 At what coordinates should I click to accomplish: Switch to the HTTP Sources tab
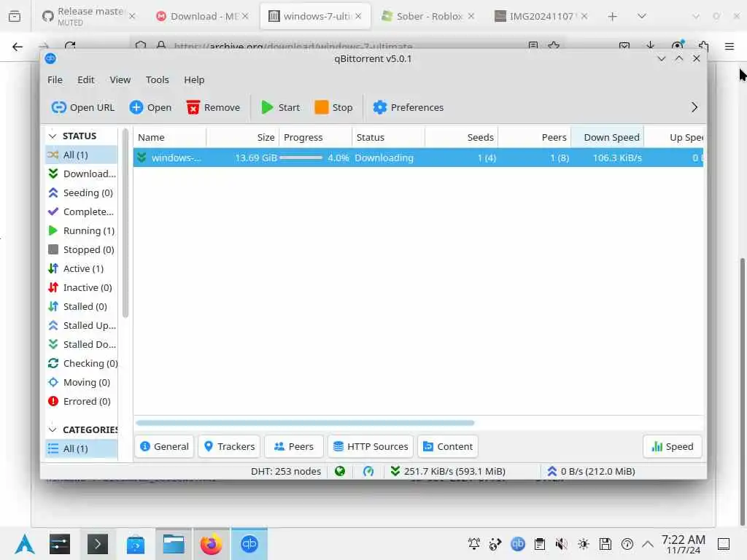pyautogui.click(x=370, y=447)
